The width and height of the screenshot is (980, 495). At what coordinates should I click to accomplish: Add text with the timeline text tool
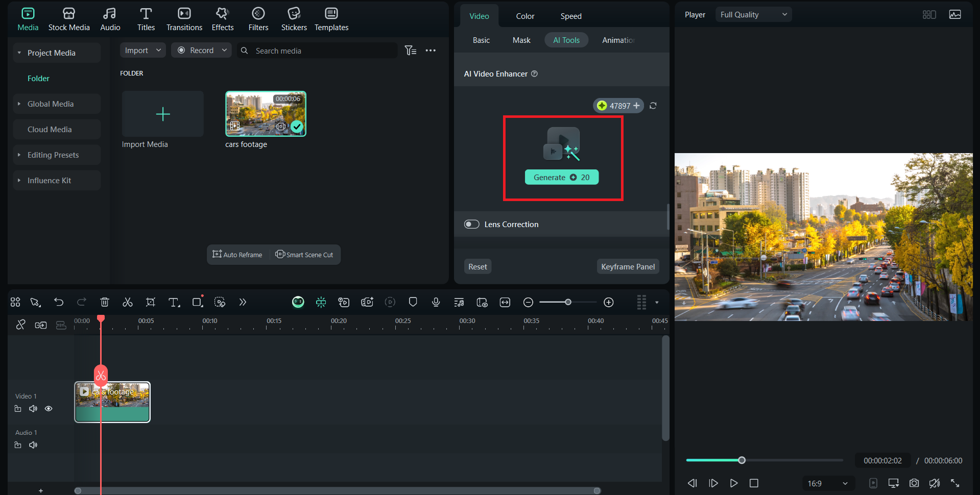[x=174, y=302]
